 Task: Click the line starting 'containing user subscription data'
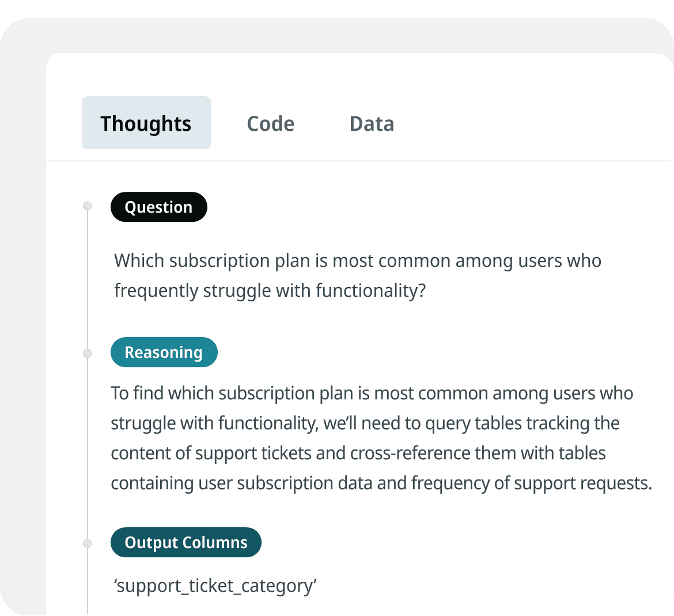(x=381, y=483)
